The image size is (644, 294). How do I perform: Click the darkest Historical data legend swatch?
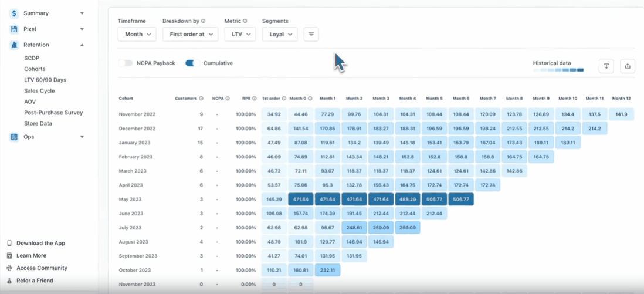[x=580, y=70]
